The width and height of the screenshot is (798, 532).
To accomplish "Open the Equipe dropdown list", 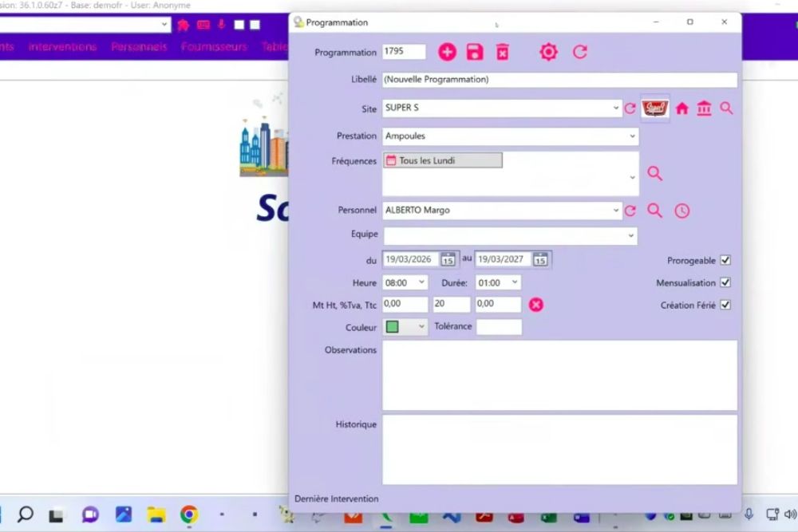I will pyautogui.click(x=631, y=236).
